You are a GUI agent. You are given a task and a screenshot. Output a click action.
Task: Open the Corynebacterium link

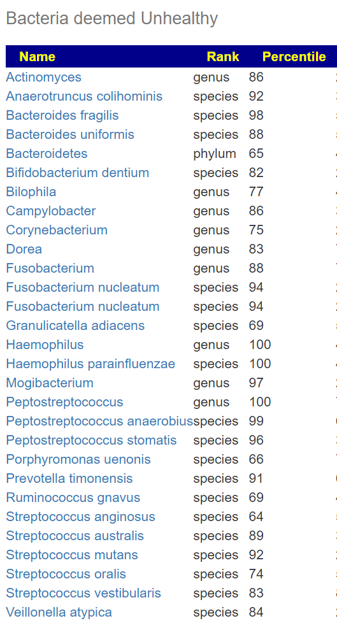tap(57, 230)
